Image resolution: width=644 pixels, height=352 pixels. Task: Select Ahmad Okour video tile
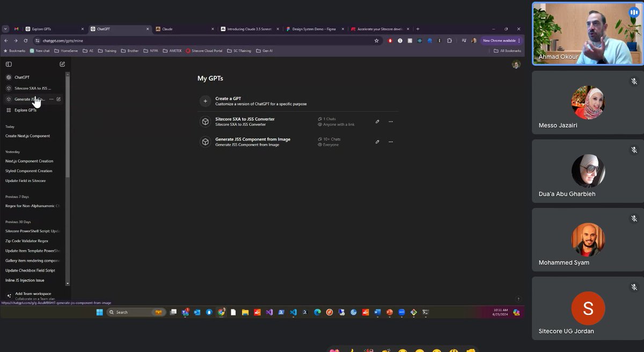(x=588, y=33)
